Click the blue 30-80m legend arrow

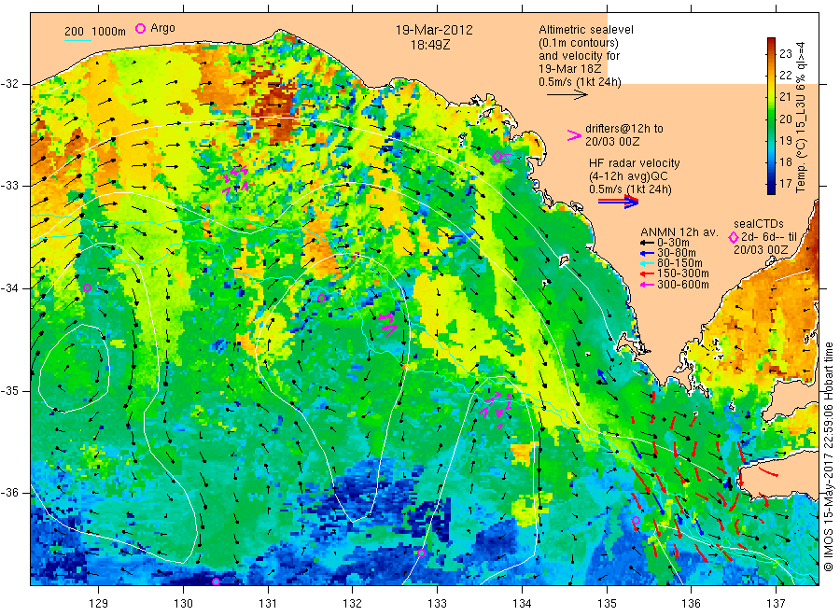pos(649,253)
